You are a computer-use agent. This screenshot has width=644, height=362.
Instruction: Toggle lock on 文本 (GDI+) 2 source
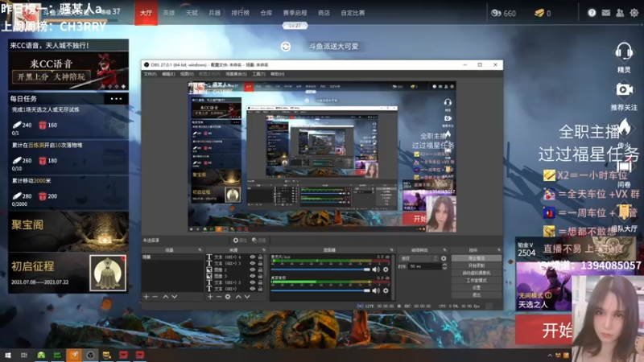260,282
